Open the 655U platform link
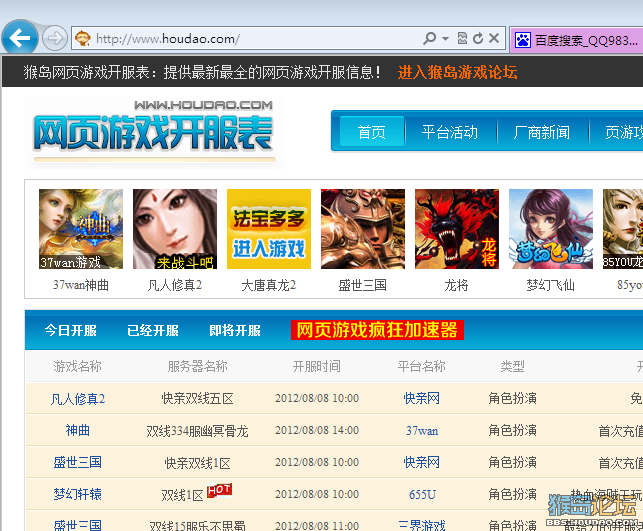Screen dimensions: 643x531 pyautogui.click(x=422, y=495)
